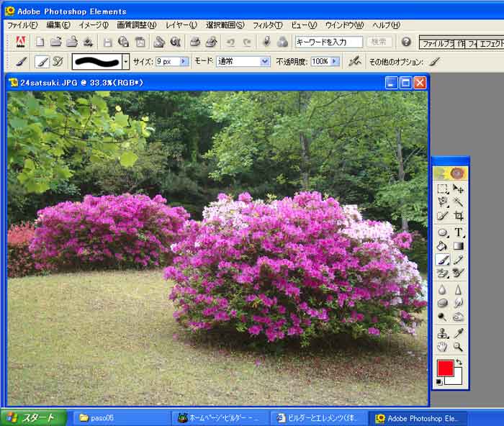Image resolution: width=504 pixels, height=426 pixels.
Task: Click the 検索 search button
Action: [379, 42]
